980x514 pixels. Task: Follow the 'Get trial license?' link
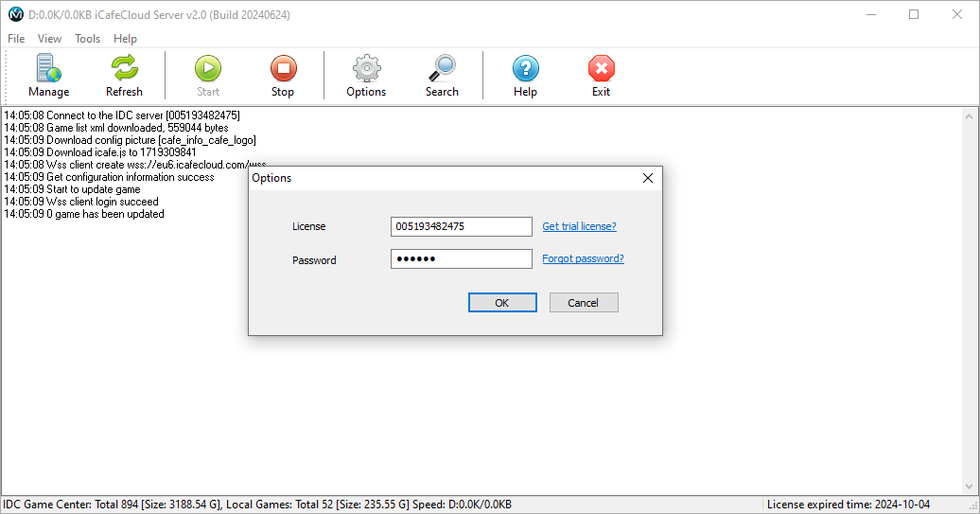coord(579,226)
